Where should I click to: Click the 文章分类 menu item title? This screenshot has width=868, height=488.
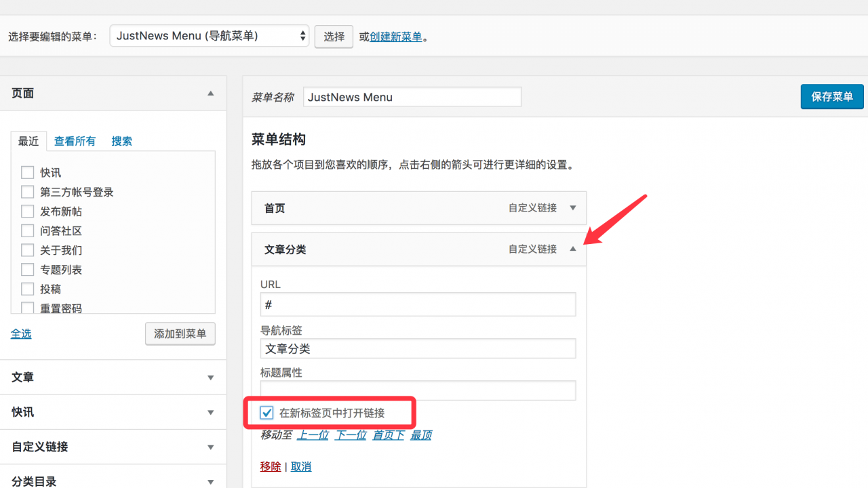[x=285, y=249]
